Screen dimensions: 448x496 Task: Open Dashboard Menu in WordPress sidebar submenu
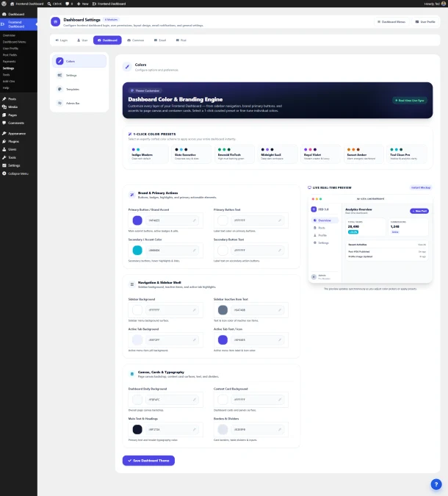(14, 42)
